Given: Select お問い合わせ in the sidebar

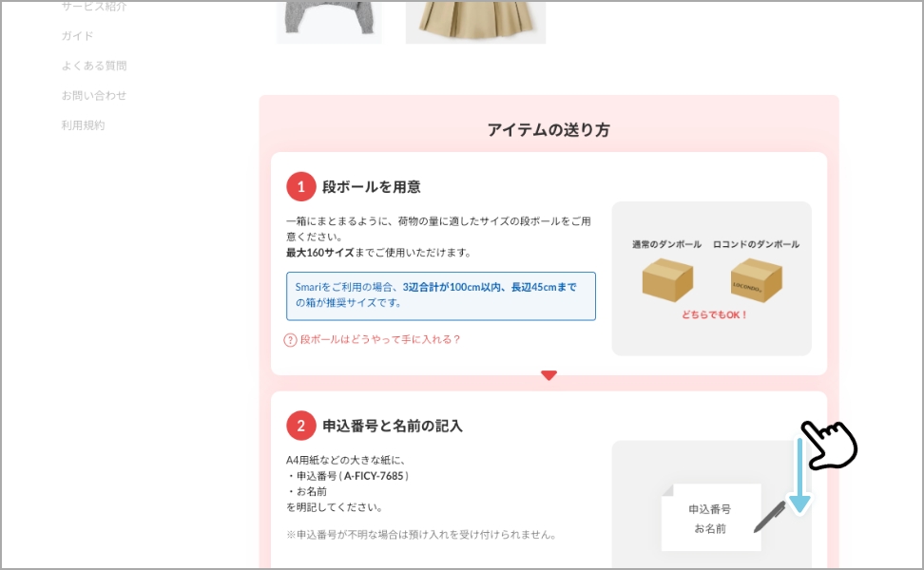Looking at the screenshot, I should pos(94,95).
